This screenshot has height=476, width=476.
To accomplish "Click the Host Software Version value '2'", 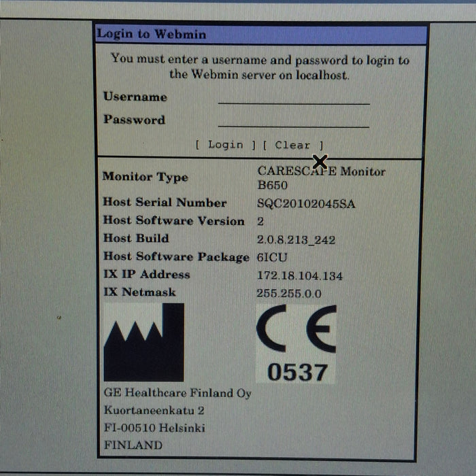I will point(260,222).
